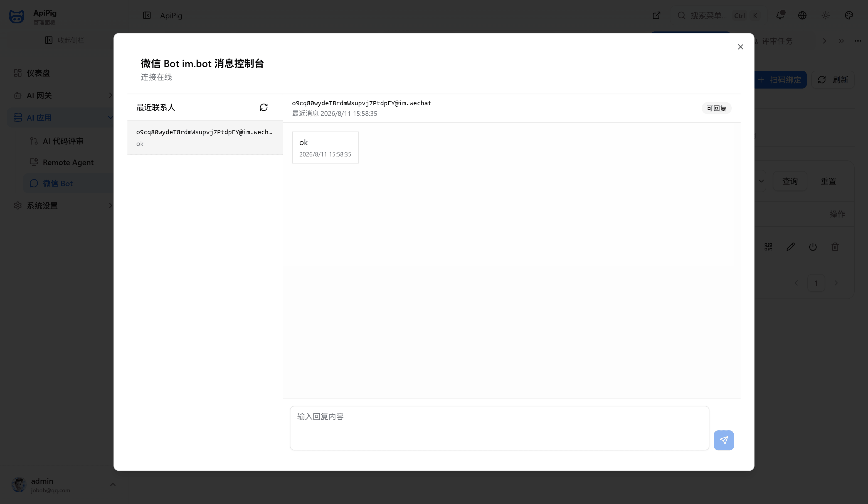The image size is (868, 504).
Task: Click the 输入回复内容 reply text box
Action: [499, 428]
